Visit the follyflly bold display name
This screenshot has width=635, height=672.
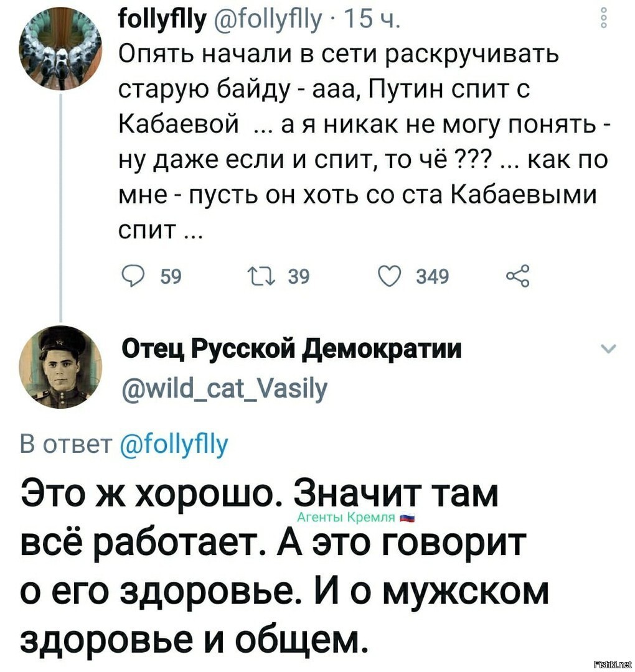click(x=162, y=18)
